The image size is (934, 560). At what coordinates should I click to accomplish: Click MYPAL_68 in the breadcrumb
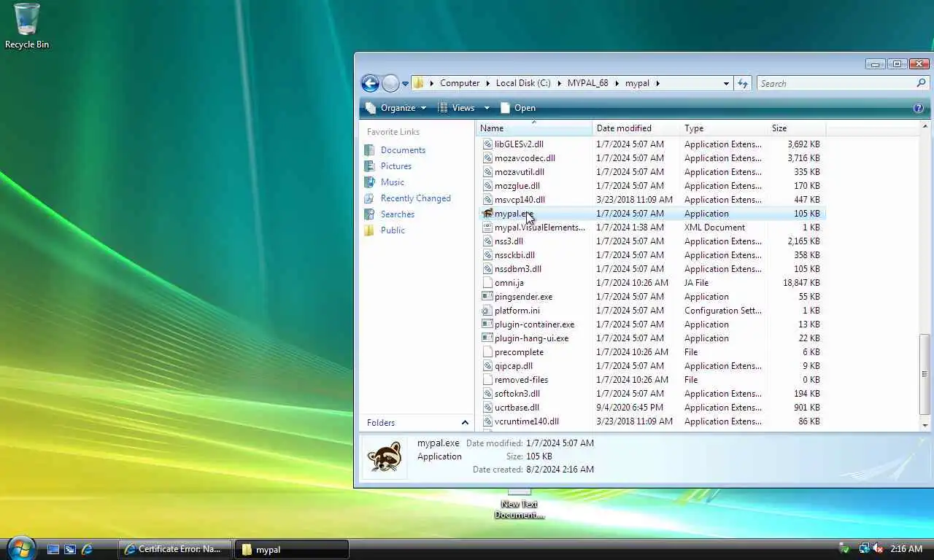click(587, 83)
